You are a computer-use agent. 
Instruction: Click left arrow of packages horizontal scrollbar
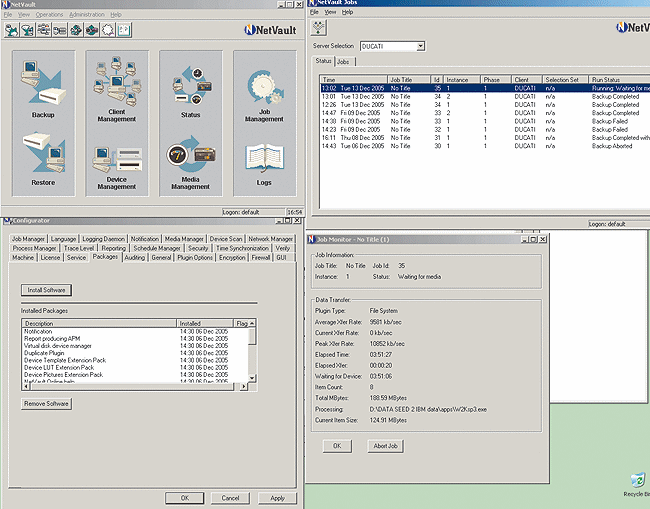click(x=26, y=386)
